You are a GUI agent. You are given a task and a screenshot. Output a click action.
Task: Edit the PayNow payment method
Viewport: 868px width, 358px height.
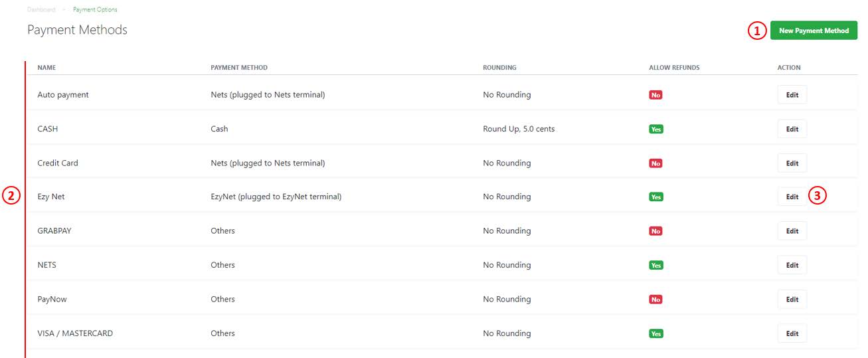coord(792,299)
